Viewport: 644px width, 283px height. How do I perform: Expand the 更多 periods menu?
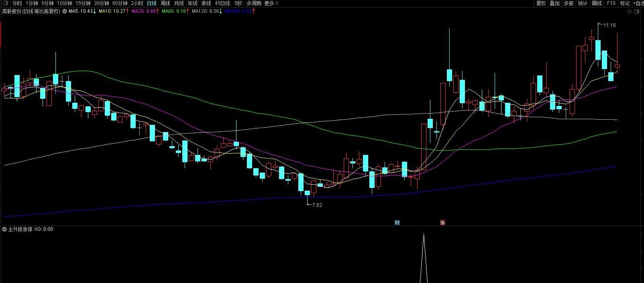tap(271, 3)
